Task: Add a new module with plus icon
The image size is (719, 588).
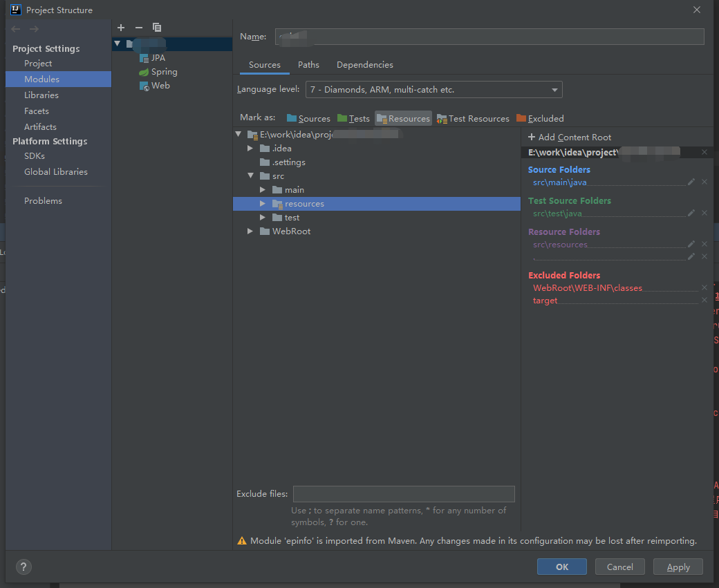Action: (x=121, y=28)
